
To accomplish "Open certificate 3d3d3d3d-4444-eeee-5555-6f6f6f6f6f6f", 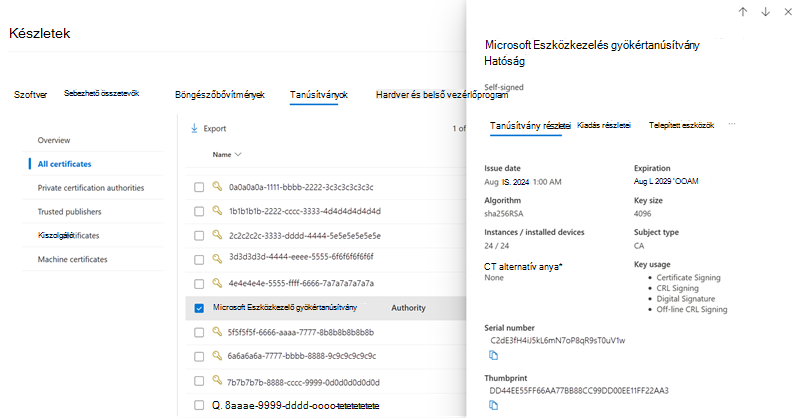I will pyautogui.click(x=301, y=256).
